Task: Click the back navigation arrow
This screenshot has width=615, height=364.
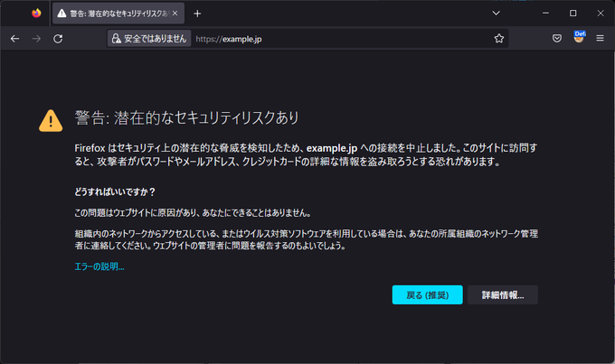Action: [14, 39]
